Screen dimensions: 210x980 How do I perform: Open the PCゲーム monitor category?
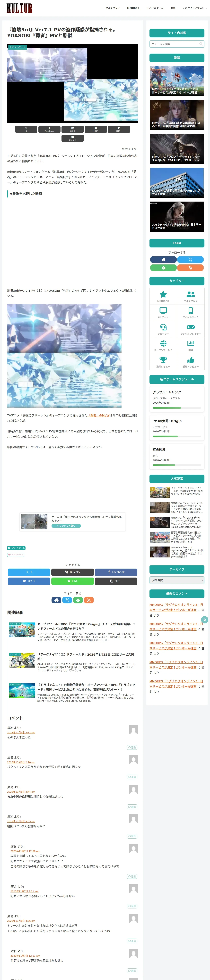pyautogui.click(x=163, y=313)
